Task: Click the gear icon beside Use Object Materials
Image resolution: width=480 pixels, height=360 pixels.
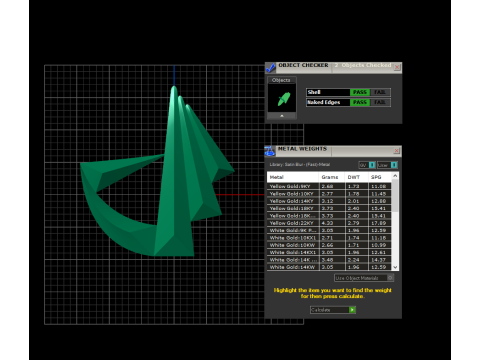Action: pyautogui.click(x=390, y=277)
